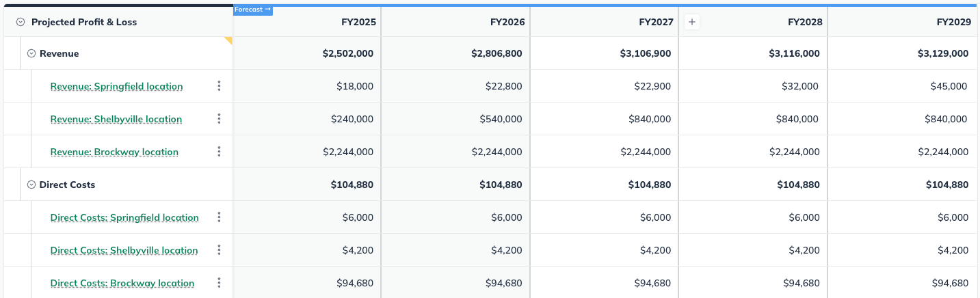Collapse the Revenue group
Screen dimensions: 980x298
[x=31, y=53]
